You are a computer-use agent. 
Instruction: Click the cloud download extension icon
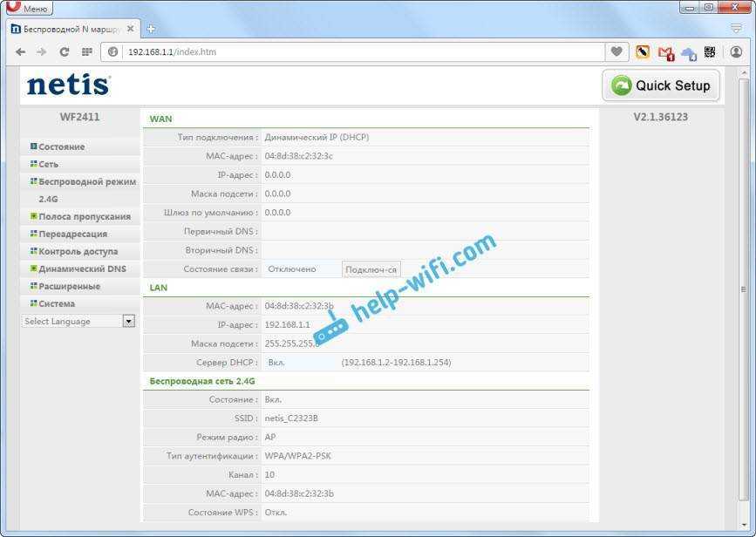tap(689, 53)
